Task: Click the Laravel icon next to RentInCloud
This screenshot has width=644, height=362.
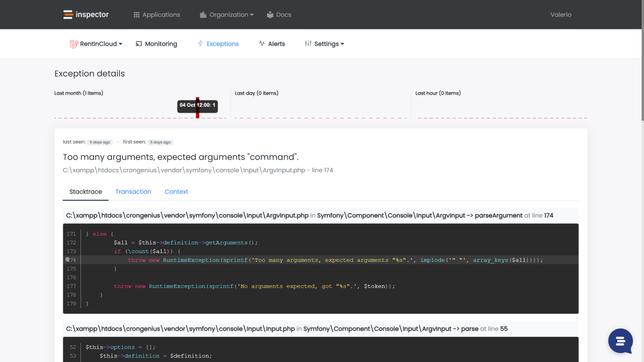Action: [x=74, y=43]
